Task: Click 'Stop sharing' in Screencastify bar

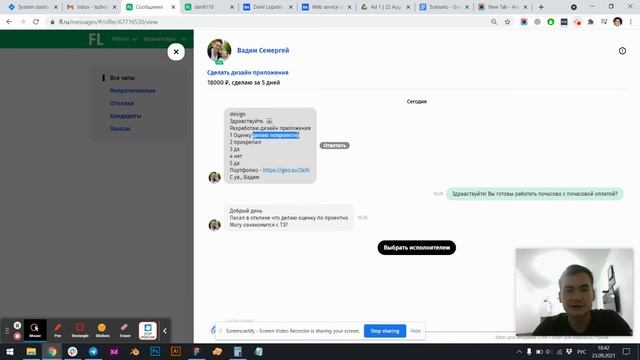Action: click(384, 331)
